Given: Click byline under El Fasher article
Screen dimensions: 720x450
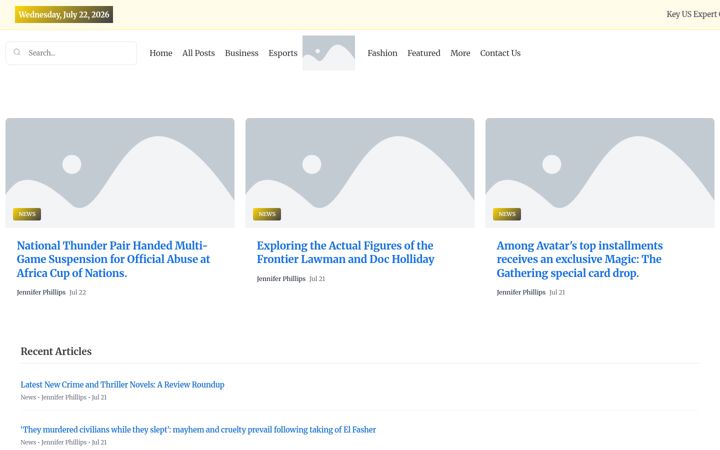Looking at the screenshot, I should (63, 442).
